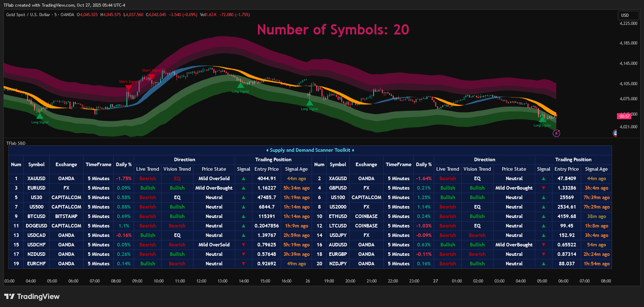Click the red signal arrow for GBPUSD

coord(544,188)
